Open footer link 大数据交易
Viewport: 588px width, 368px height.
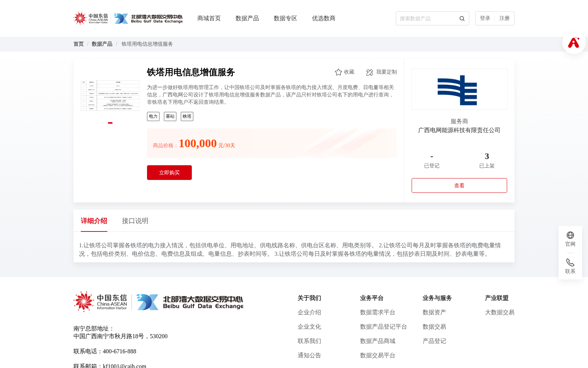pyautogui.click(x=500, y=312)
